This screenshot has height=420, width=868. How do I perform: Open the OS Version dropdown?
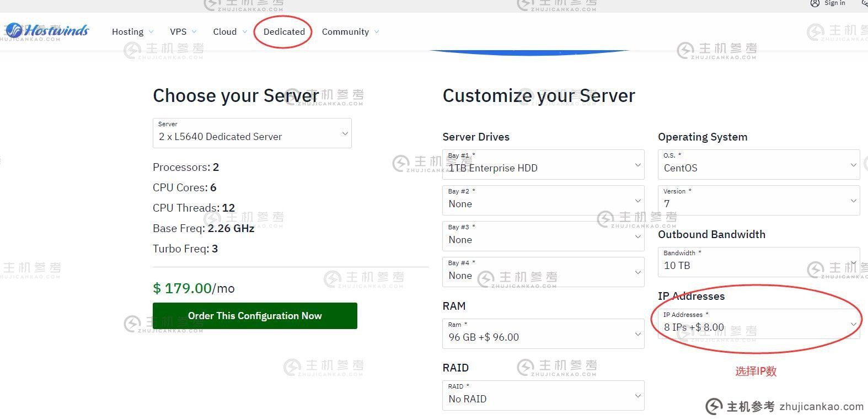click(x=759, y=200)
